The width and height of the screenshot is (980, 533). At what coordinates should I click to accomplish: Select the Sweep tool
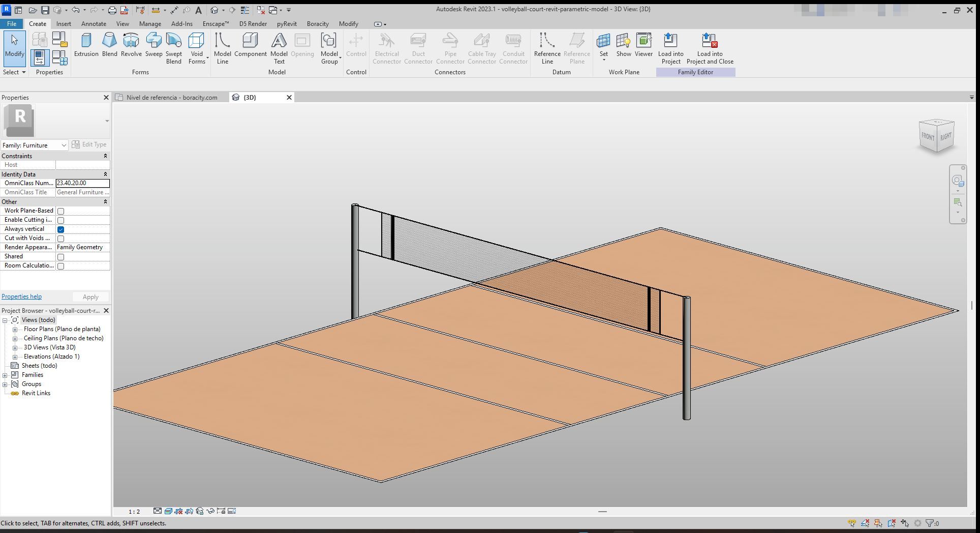tap(154, 46)
